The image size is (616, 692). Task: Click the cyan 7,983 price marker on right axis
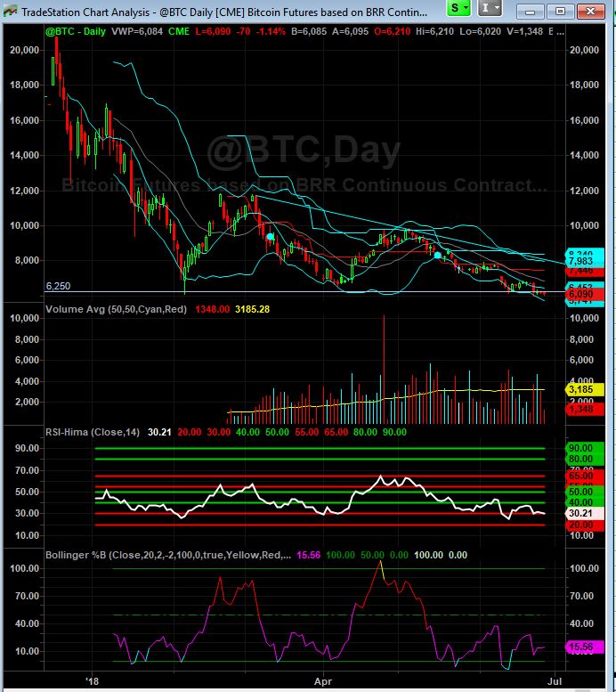tap(584, 261)
